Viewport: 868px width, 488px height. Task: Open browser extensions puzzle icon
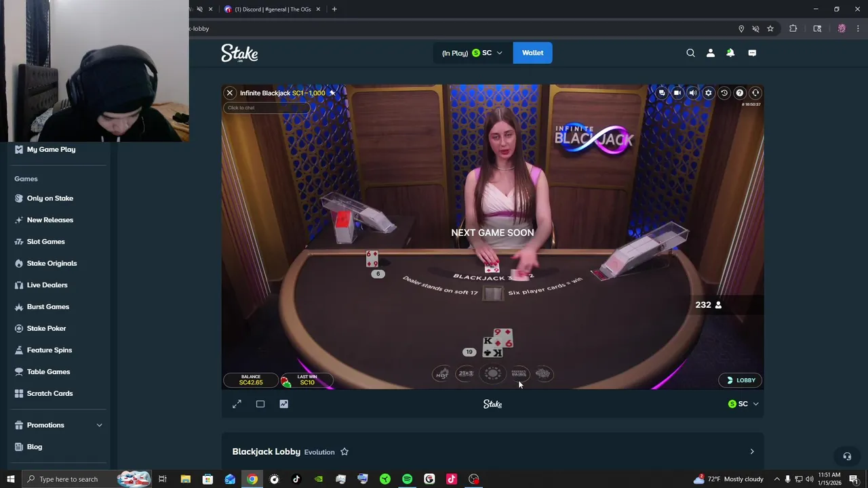(793, 28)
